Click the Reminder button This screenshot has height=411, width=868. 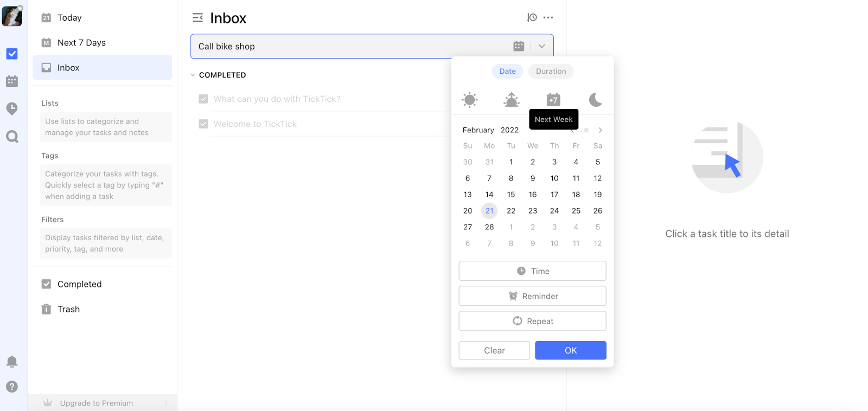pyautogui.click(x=532, y=296)
